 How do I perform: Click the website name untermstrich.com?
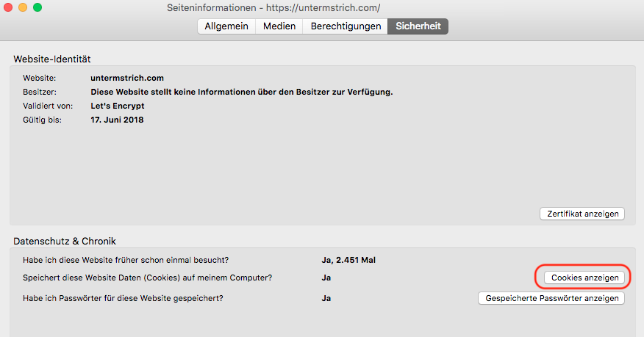click(126, 78)
